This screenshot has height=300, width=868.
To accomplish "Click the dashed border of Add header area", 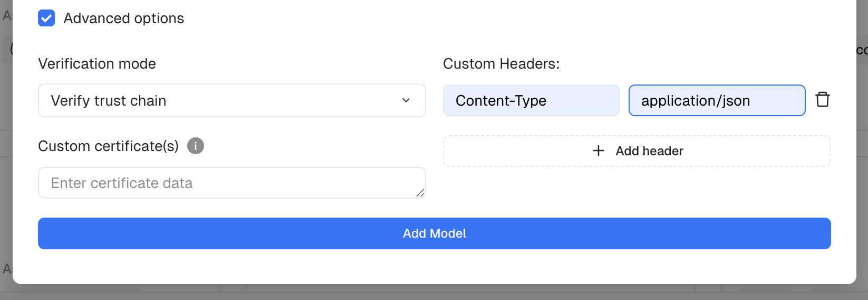I will point(637,136).
